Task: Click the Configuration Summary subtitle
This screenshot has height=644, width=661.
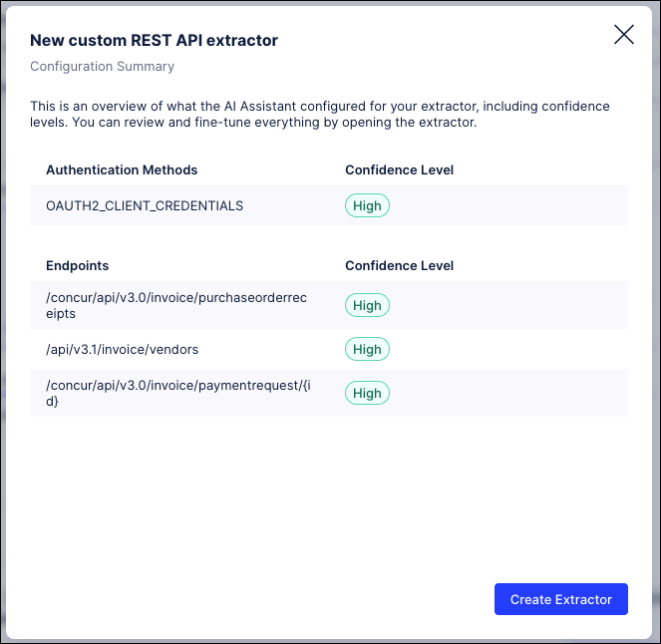Action: [102, 67]
